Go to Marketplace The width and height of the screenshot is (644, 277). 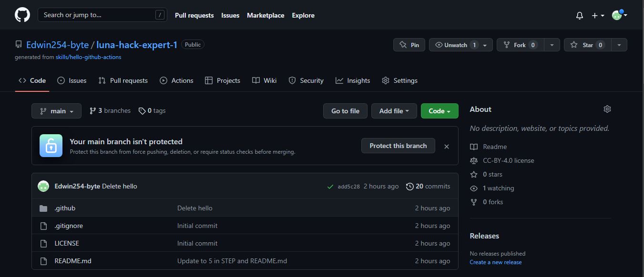(266, 15)
